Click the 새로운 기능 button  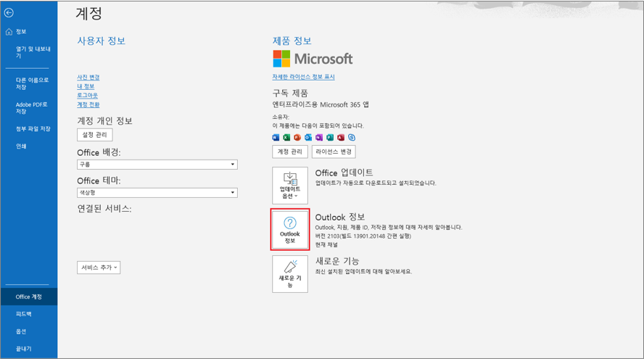coord(290,274)
